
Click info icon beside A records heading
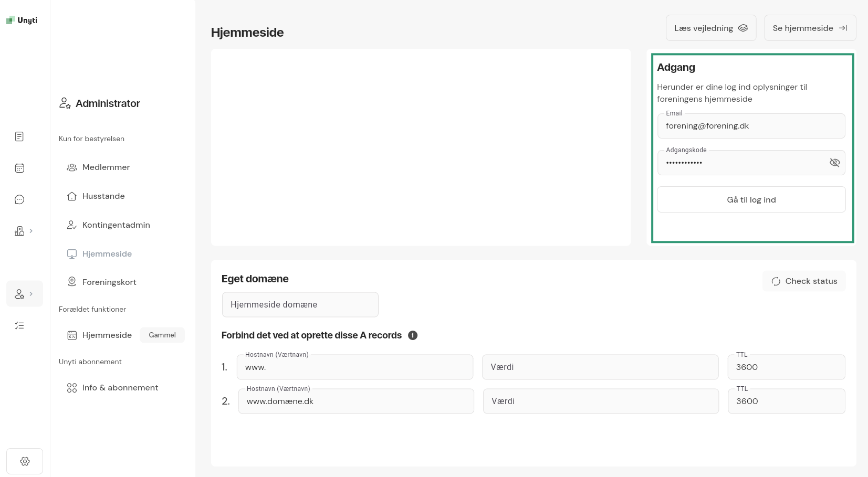coord(413,335)
